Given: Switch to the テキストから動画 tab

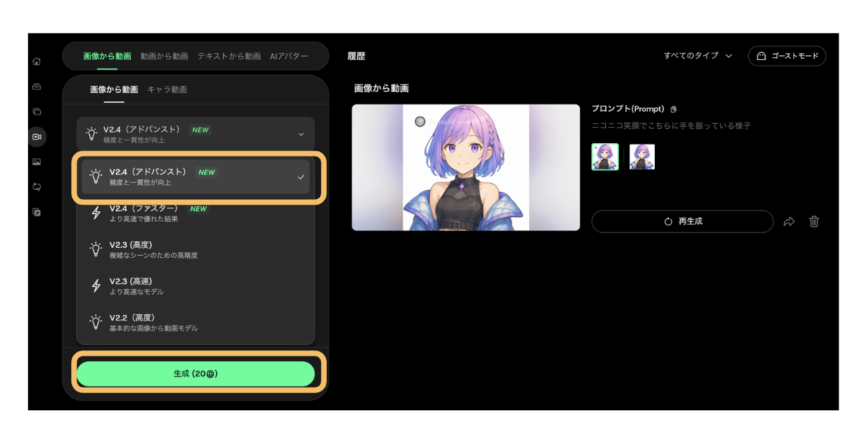Looking at the screenshot, I should (x=229, y=57).
